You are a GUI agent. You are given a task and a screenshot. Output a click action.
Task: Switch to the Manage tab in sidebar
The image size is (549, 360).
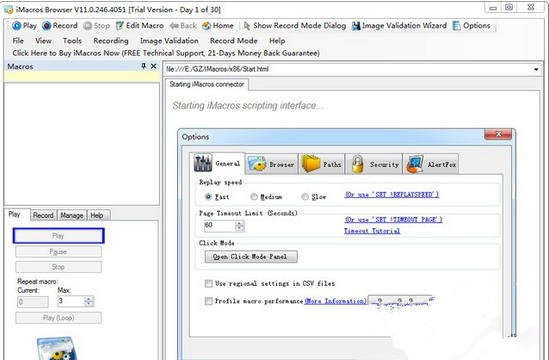coord(72,215)
